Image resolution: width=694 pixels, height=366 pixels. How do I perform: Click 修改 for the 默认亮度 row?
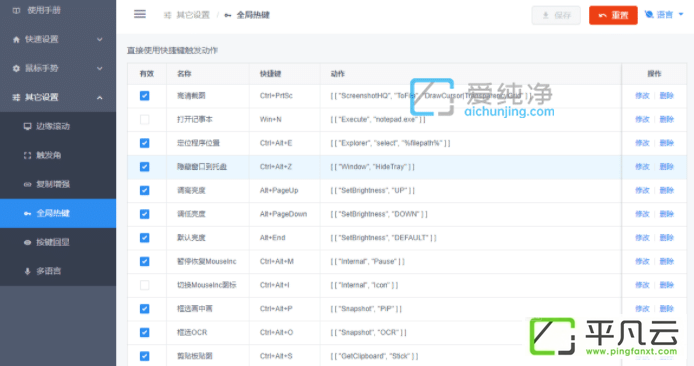pos(642,238)
